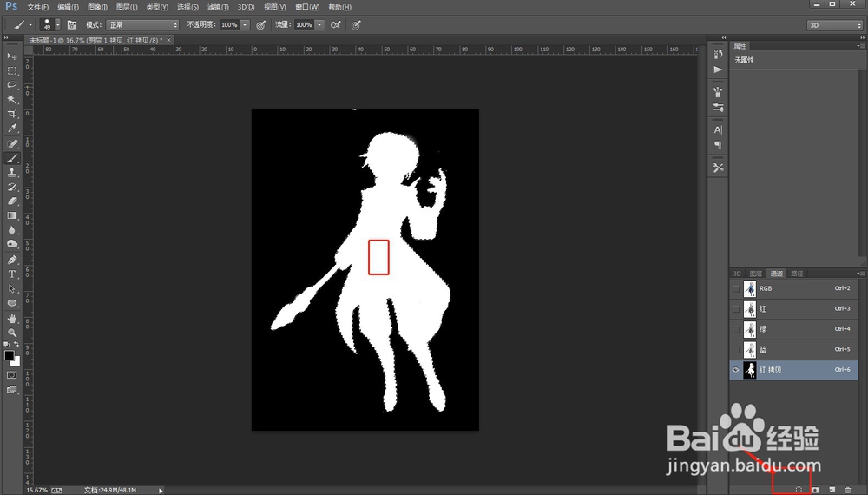The image size is (868, 495).
Task: Open the Tool Presets panel icon
Action: click(718, 168)
